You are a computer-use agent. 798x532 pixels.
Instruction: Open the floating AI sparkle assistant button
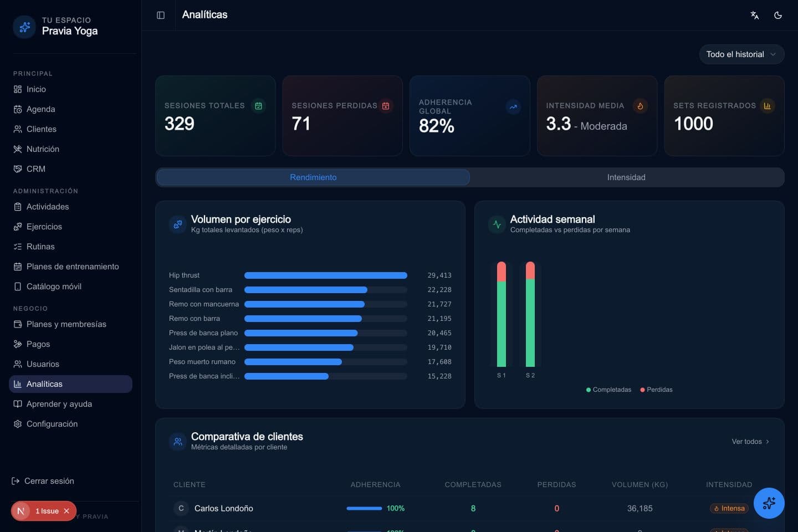[769, 503]
